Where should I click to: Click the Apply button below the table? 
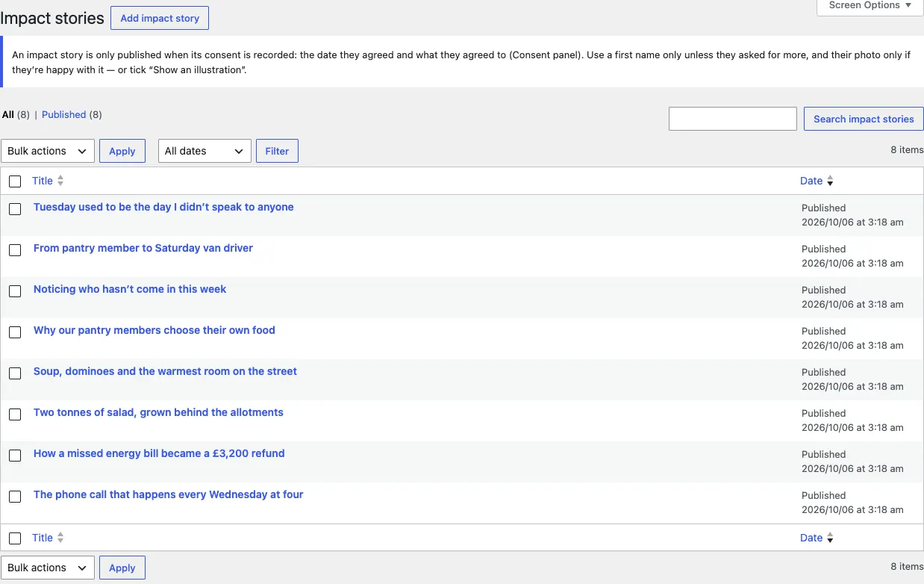pyautogui.click(x=122, y=568)
